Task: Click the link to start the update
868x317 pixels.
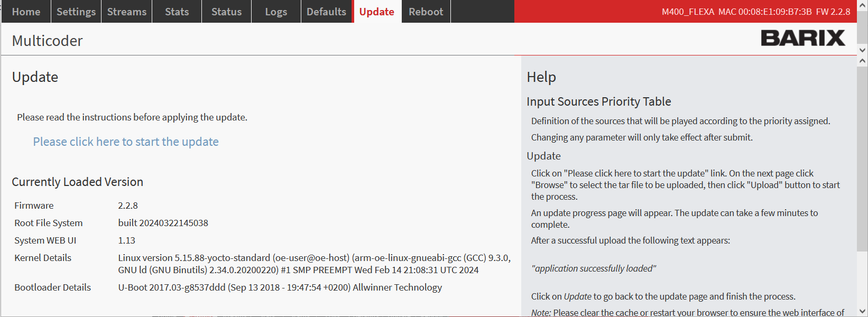Action: [126, 142]
